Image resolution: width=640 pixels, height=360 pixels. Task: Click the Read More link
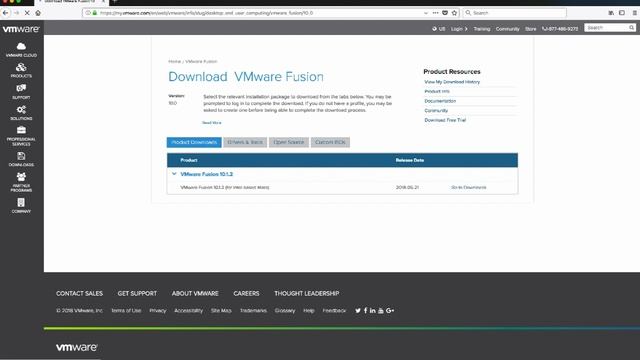[212, 122]
